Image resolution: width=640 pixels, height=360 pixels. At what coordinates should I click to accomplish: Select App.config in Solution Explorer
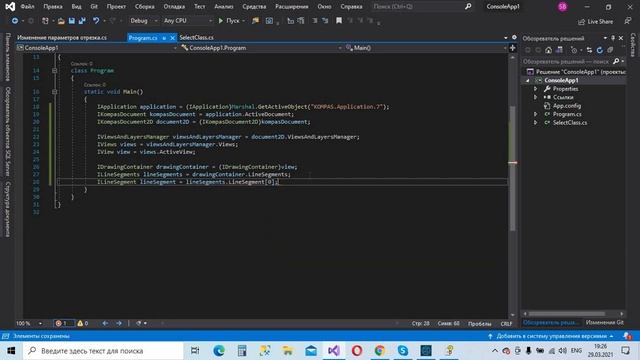click(567, 106)
